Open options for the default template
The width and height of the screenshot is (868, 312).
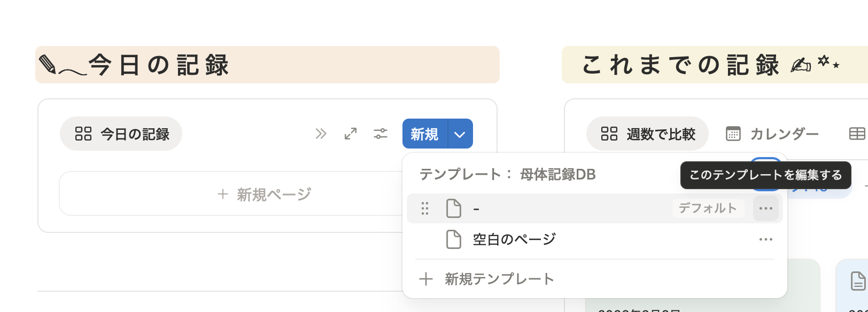(765, 208)
